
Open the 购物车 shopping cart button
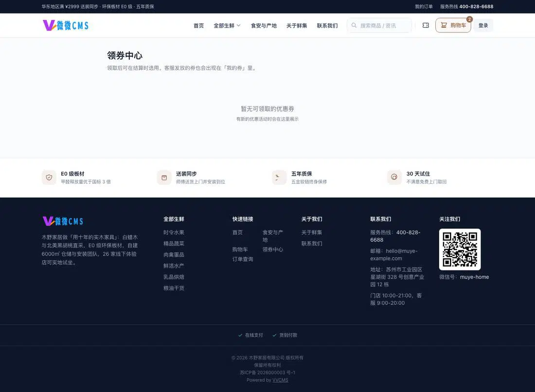point(453,25)
